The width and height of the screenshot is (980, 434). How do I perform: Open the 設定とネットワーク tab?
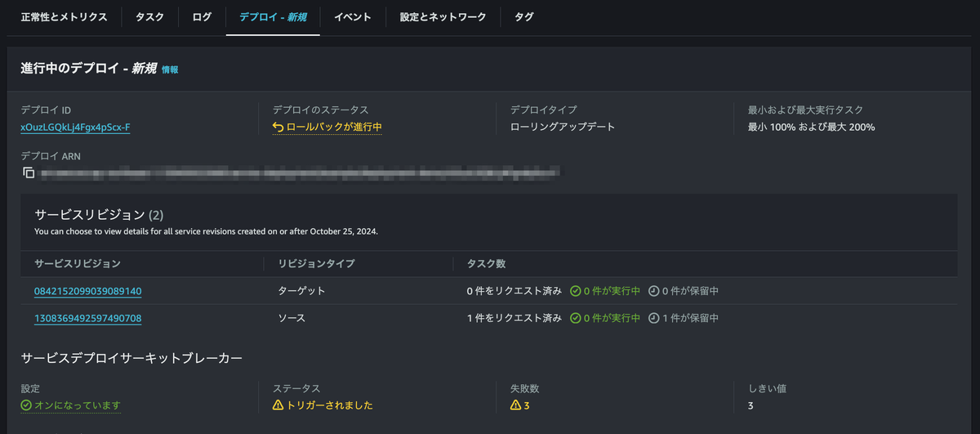point(443,17)
